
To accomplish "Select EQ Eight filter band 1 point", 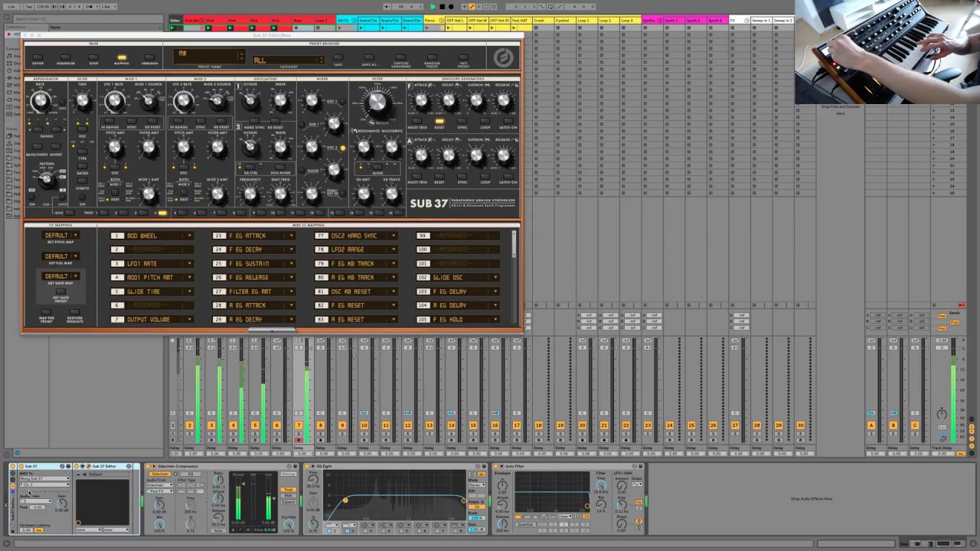I will pyautogui.click(x=345, y=500).
